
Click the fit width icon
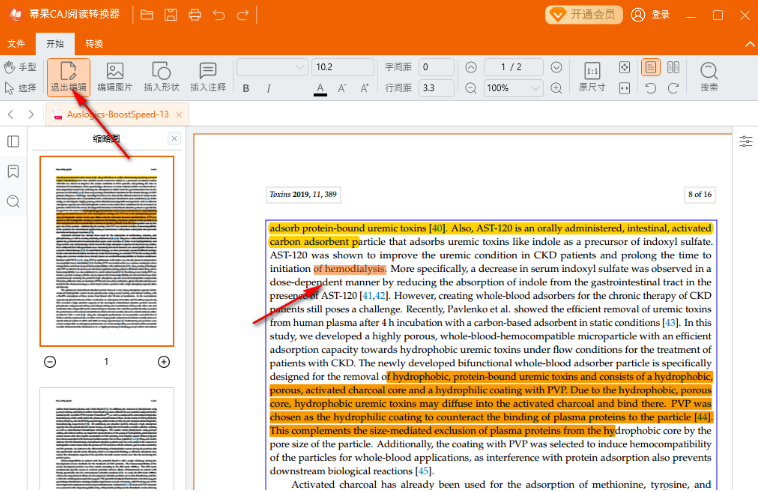point(625,88)
